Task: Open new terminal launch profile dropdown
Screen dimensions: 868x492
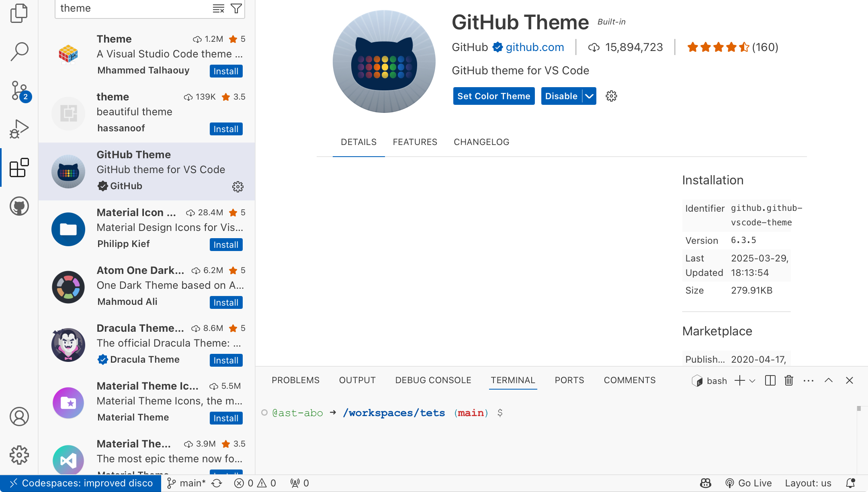Action: pyautogui.click(x=753, y=381)
